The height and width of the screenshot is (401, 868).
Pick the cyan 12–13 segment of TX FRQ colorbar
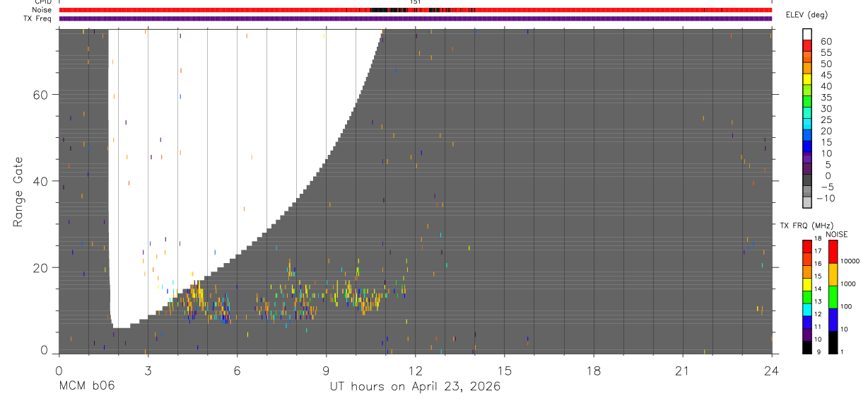(x=807, y=310)
